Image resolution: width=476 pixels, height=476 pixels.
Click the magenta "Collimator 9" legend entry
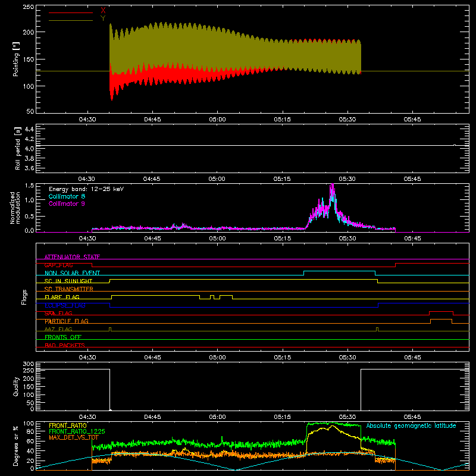click(67, 203)
